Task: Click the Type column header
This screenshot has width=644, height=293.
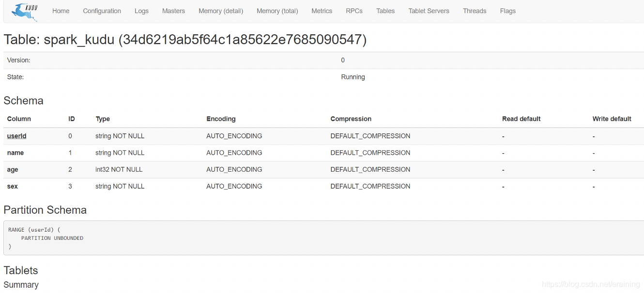Action: tap(103, 119)
